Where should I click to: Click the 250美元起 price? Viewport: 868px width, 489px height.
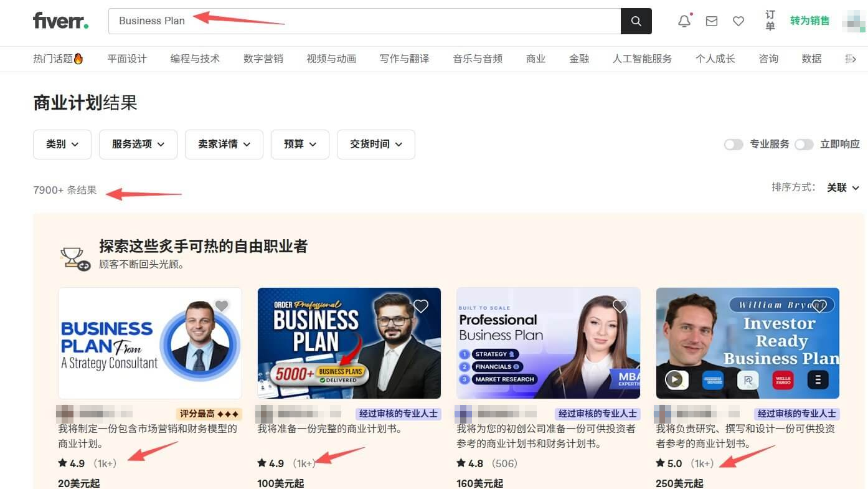tap(679, 483)
